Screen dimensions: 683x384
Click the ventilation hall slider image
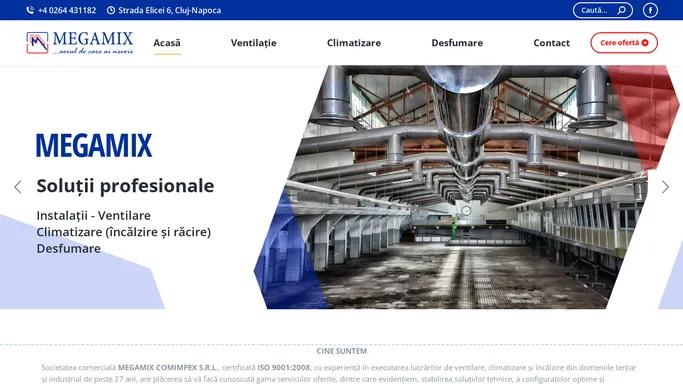pyautogui.click(x=466, y=187)
